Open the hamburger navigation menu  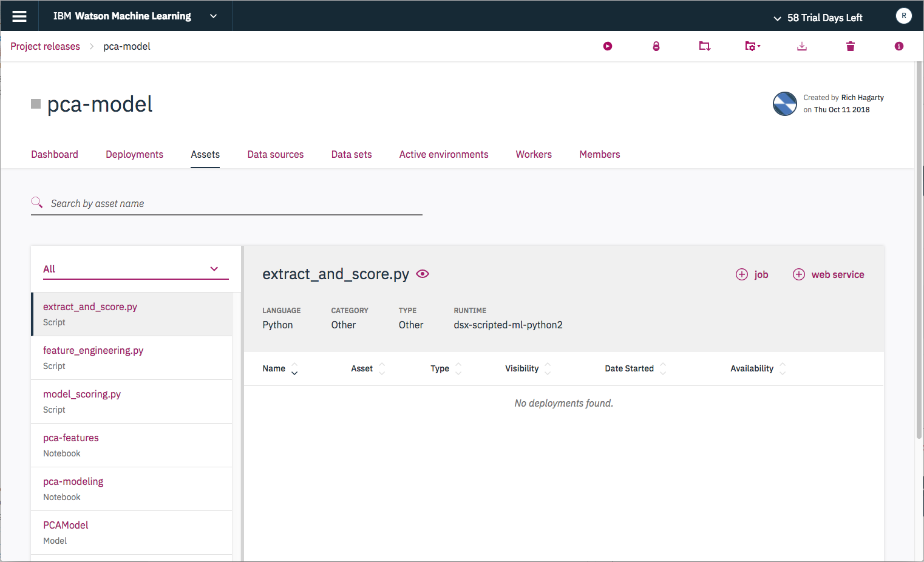(19, 16)
